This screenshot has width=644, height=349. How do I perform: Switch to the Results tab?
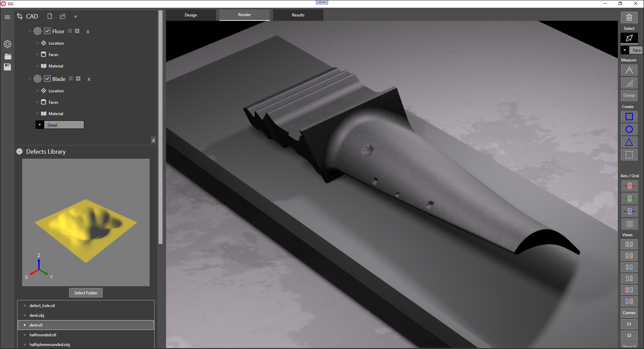click(298, 15)
